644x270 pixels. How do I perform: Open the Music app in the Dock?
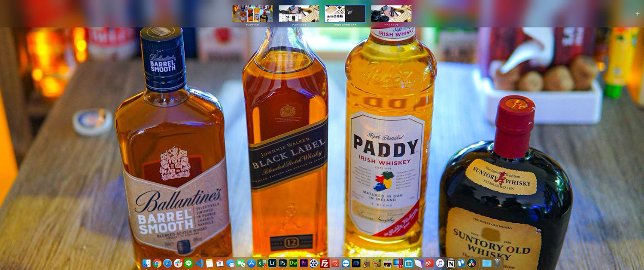point(440,263)
